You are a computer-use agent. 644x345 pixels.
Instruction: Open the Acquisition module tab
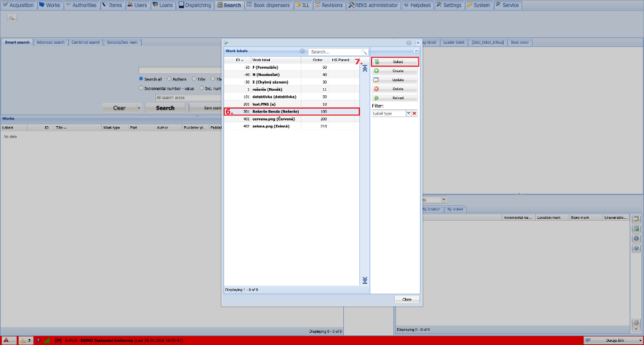18,5
